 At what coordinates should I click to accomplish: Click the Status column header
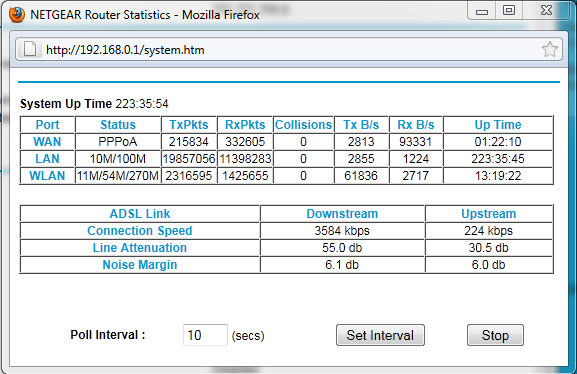[x=118, y=125]
